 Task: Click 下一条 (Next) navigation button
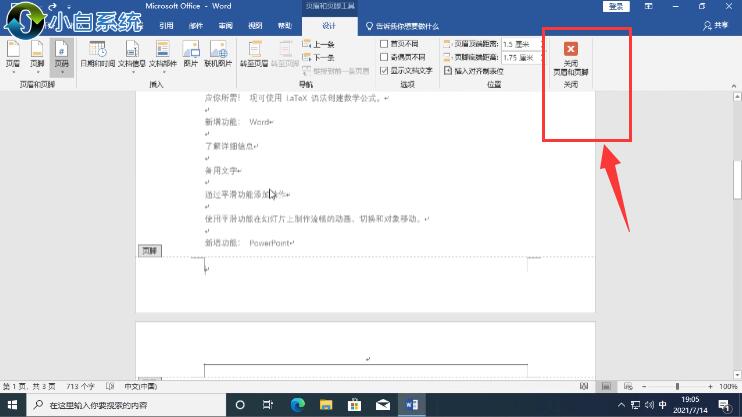[318, 57]
